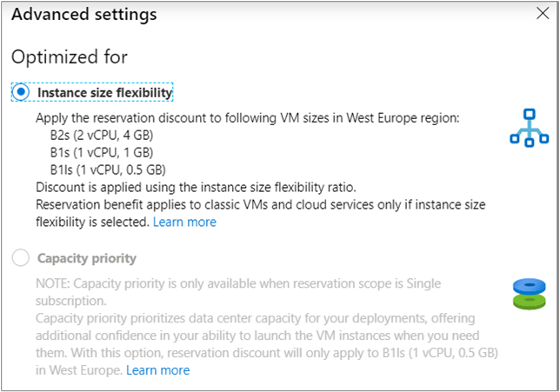Click the Capacity priority label text
This screenshot has width=560, height=392.
87,258
